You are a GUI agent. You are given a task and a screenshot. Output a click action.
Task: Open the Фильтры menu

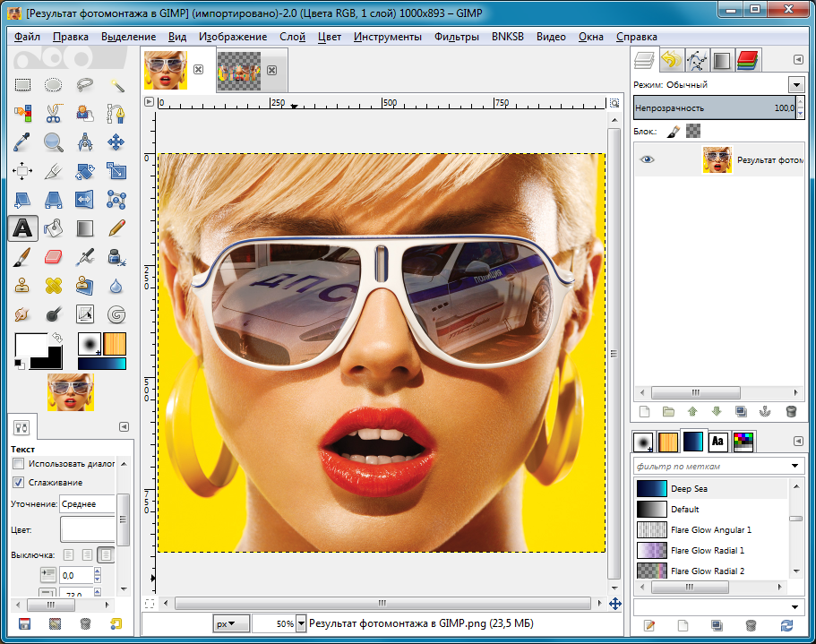pyautogui.click(x=456, y=37)
